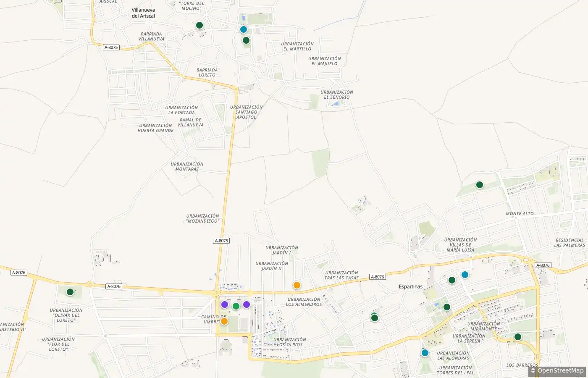Open the OpenStreetMap attribution link
Screen dimensions: 588x378
tap(560, 370)
